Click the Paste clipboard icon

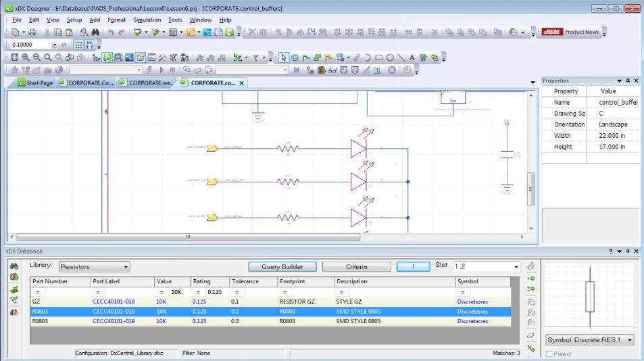69,32
